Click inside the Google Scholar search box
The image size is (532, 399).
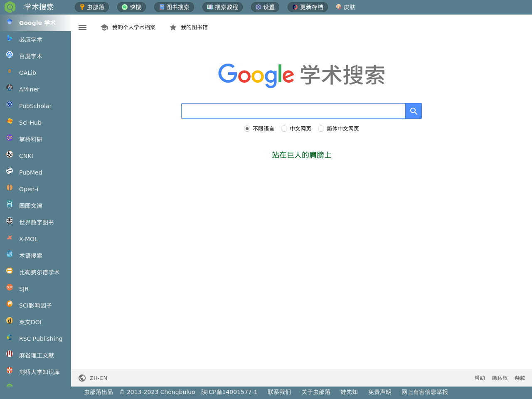293,111
